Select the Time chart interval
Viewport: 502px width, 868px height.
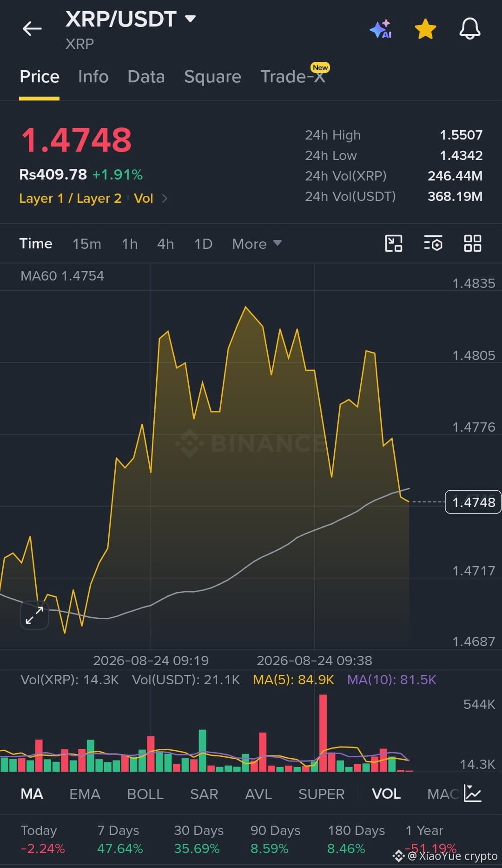(x=36, y=244)
